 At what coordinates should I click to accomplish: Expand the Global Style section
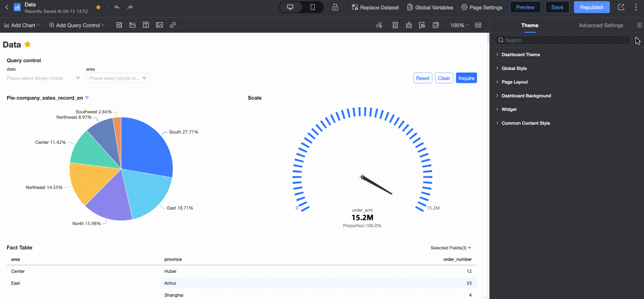567,68
